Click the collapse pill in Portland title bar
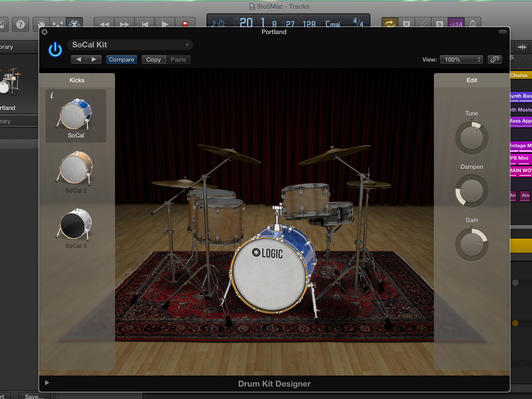The image size is (532, 399). 503,32
